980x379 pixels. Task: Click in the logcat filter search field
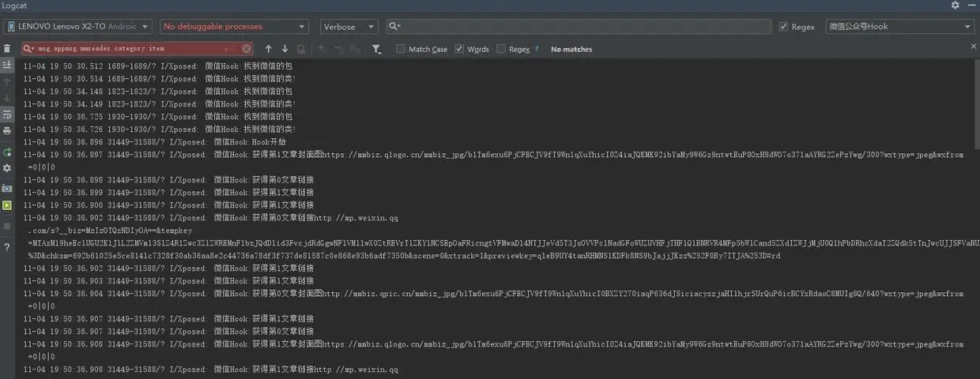click(578, 27)
